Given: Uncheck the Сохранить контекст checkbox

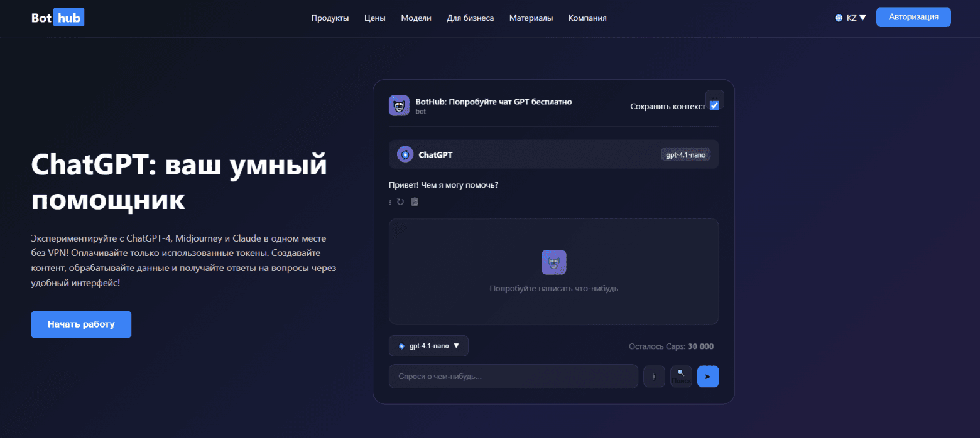Looking at the screenshot, I should (x=714, y=105).
